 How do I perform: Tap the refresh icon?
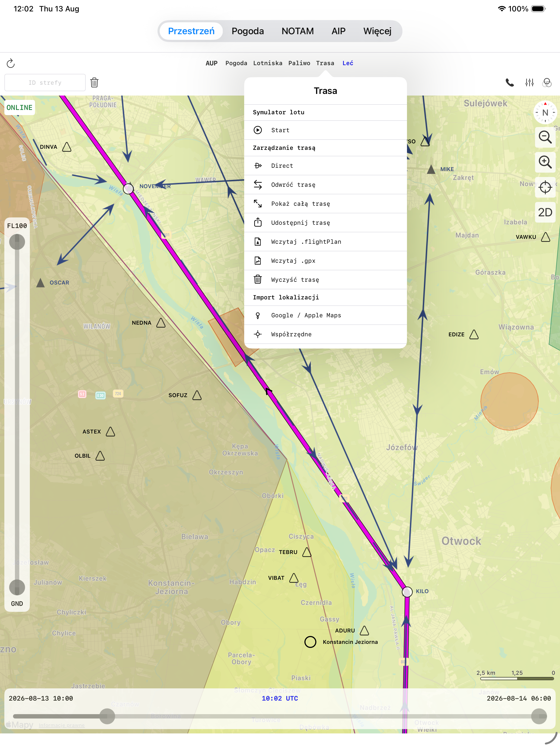click(x=11, y=63)
